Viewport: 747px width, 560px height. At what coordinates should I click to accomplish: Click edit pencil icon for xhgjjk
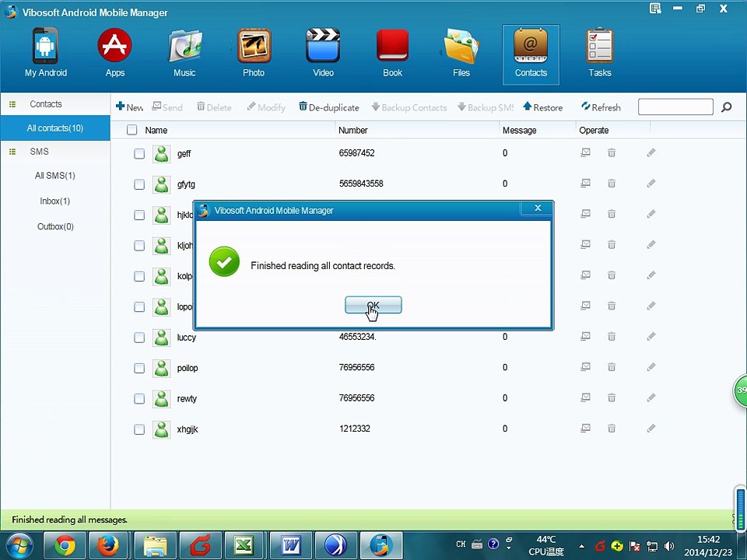tap(651, 429)
